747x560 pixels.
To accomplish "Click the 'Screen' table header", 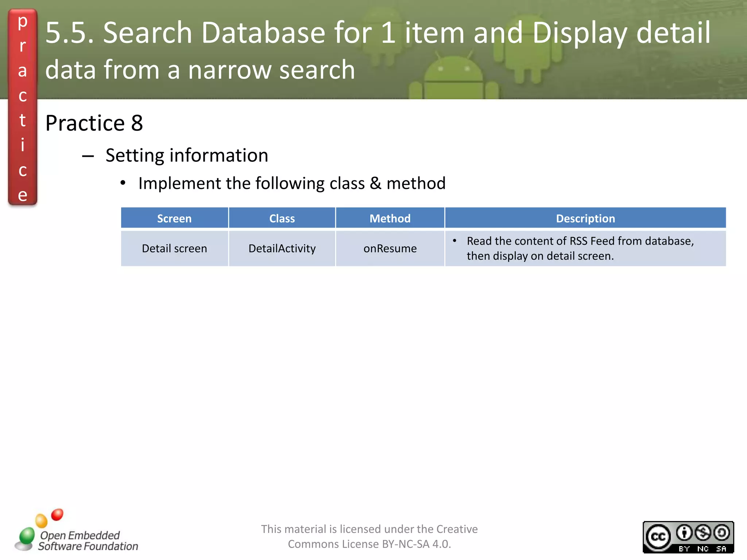I will pos(174,218).
